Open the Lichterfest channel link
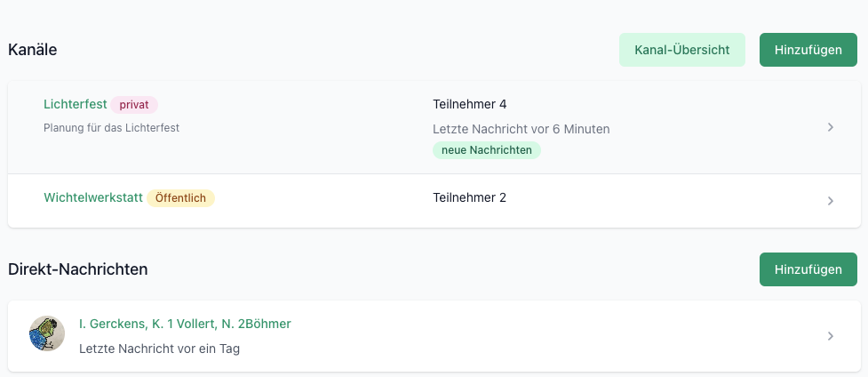 pyautogui.click(x=76, y=104)
